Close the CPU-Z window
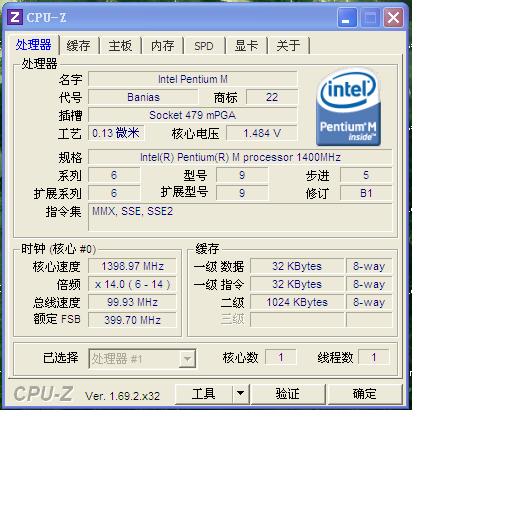 [x=393, y=18]
